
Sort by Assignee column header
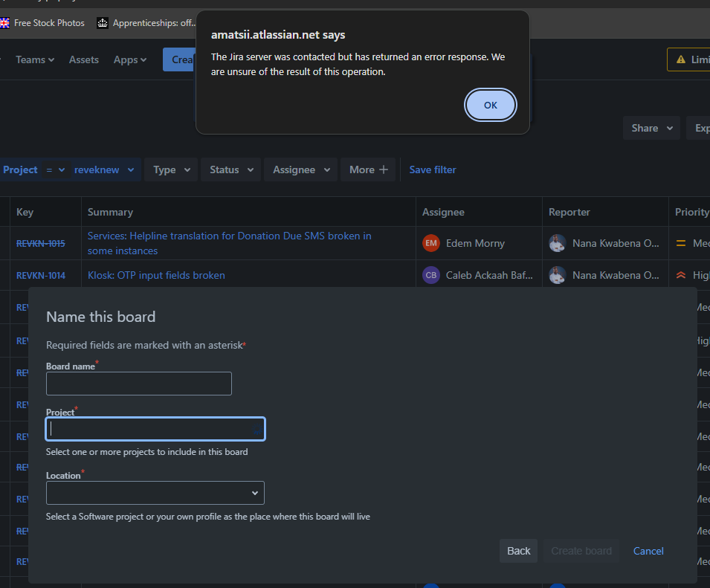pos(443,212)
